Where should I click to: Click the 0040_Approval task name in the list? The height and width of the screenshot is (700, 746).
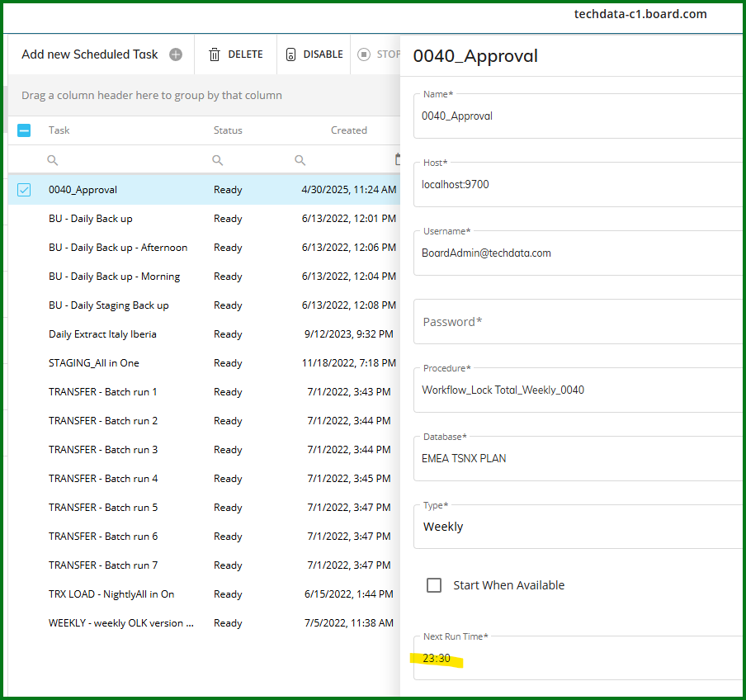[83, 190]
